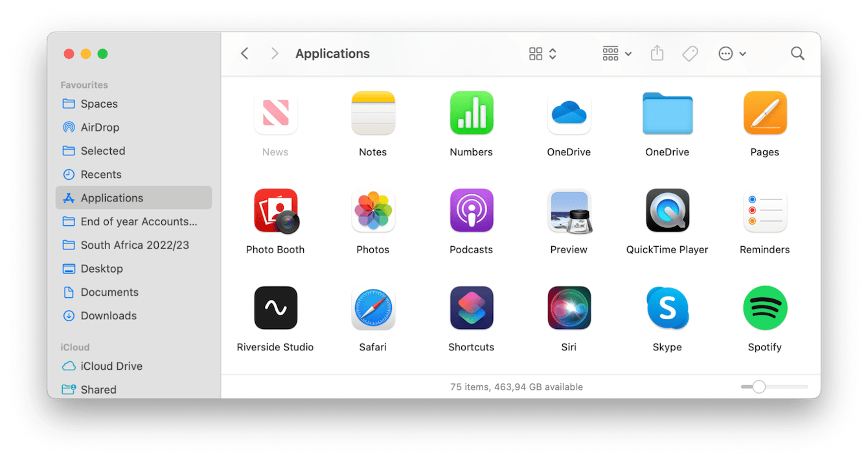The image size is (868, 461).
Task: Select the Podcasts app icon
Action: (x=472, y=211)
